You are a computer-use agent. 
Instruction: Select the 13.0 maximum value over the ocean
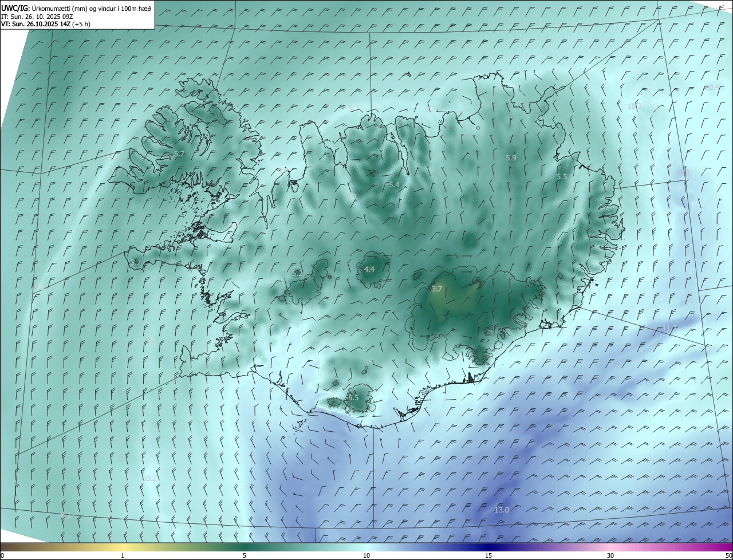click(502, 510)
